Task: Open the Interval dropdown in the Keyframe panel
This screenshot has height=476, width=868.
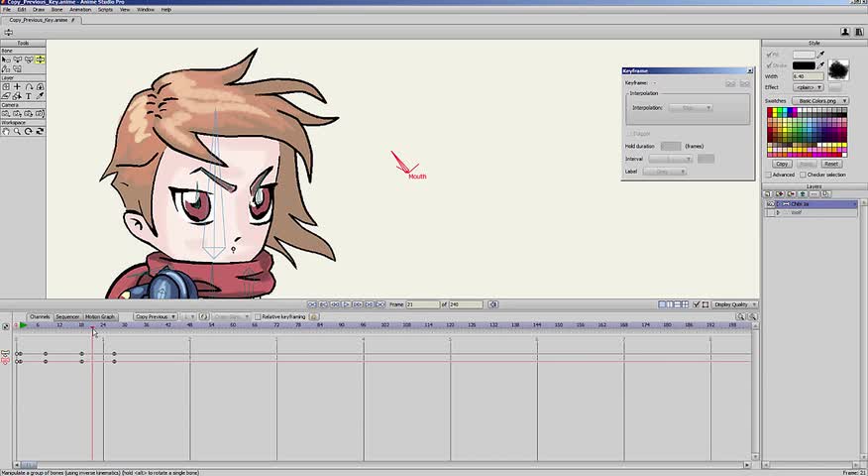Action: (x=671, y=159)
